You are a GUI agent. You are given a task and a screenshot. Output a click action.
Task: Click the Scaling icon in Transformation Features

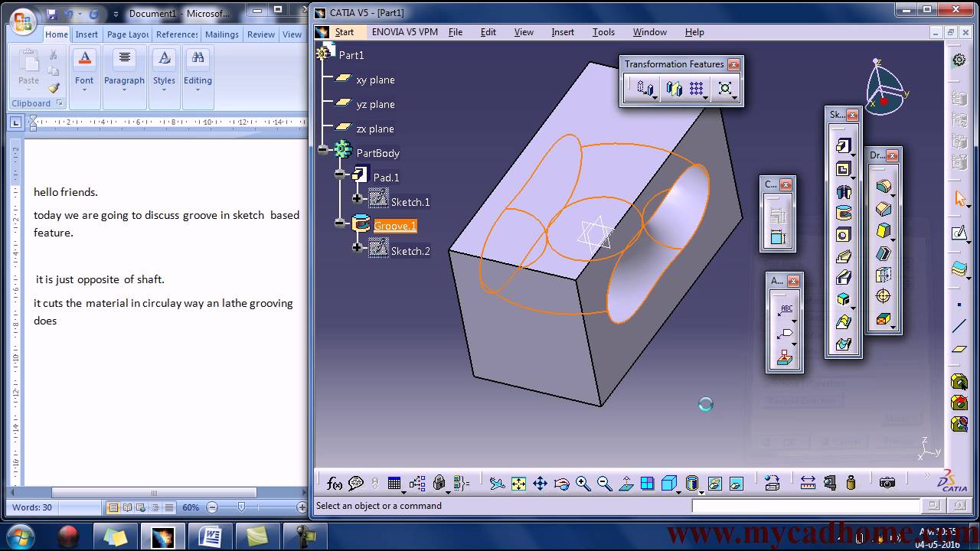point(724,90)
